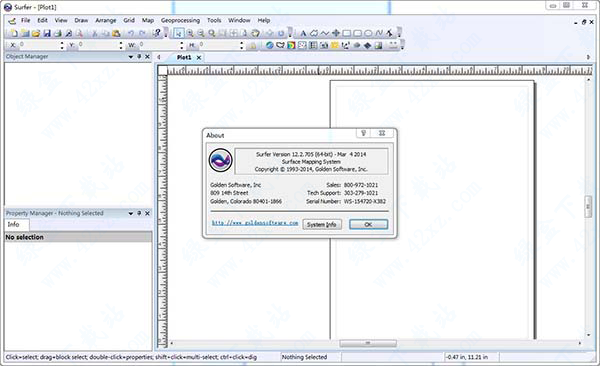This screenshot has width=600, height=366.
Task: Toggle auto-hide pin on Property Manager
Action: click(139, 213)
